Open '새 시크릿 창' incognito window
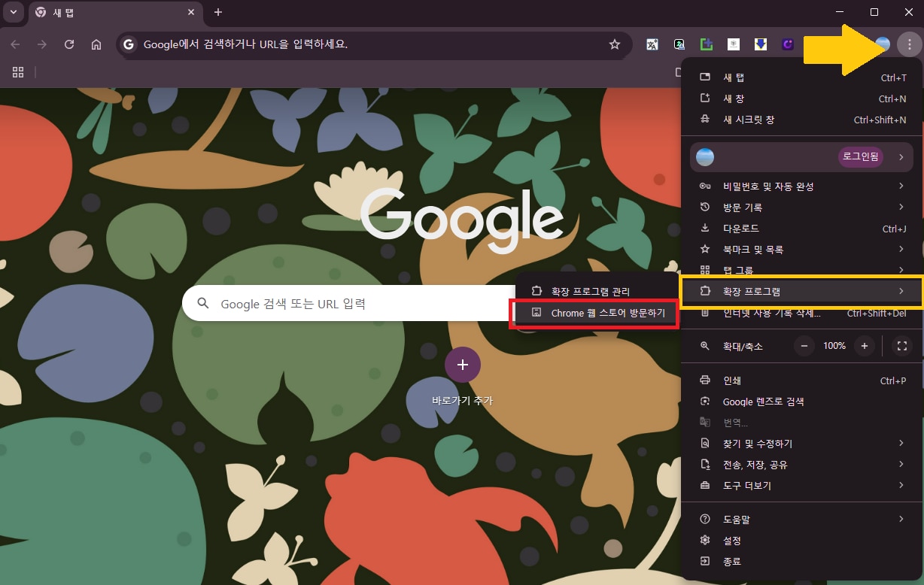The height and width of the screenshot is (585, 924). coord(802,120)
